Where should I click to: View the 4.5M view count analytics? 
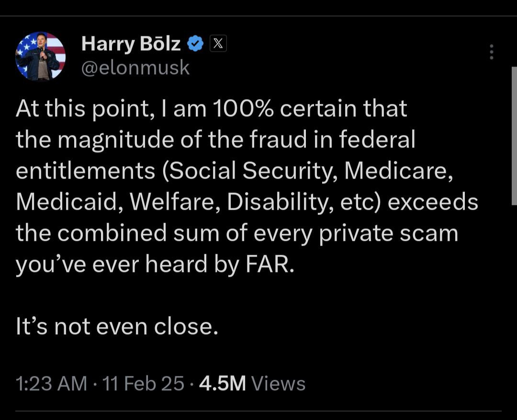click(222, 384)
